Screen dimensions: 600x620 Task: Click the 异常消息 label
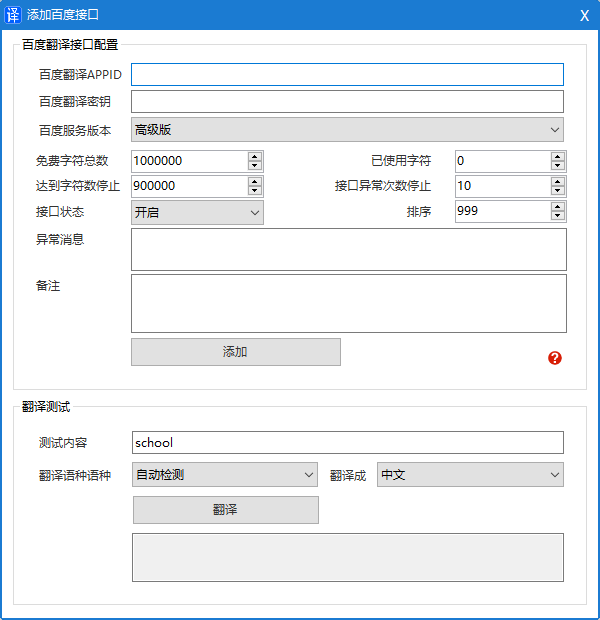point(60,239)
